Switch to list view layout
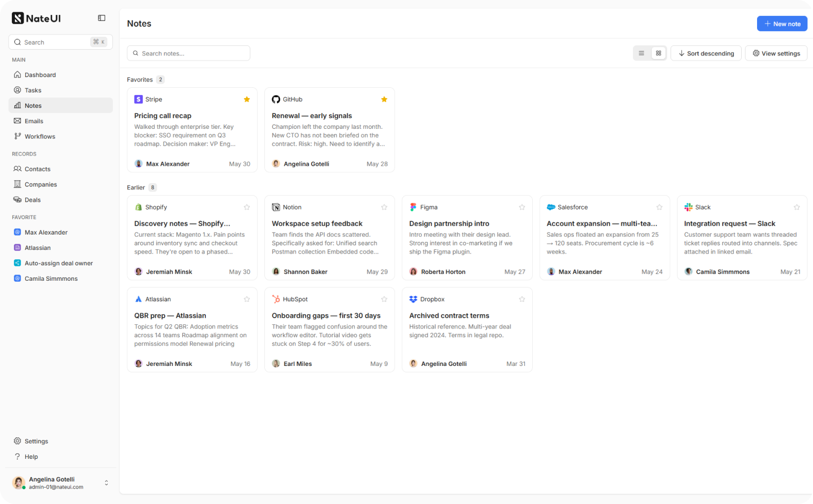The width and height of the screenshot is (813, 504). point(642,53)
